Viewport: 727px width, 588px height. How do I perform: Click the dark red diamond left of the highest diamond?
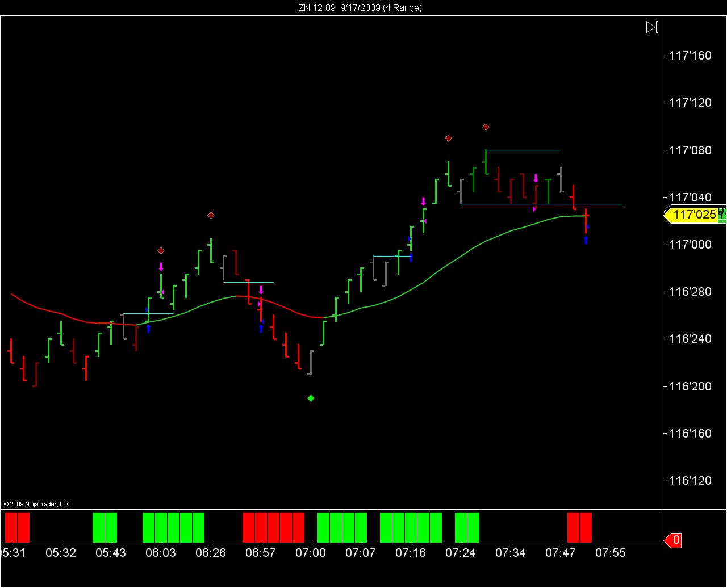(x=448, y=138)
